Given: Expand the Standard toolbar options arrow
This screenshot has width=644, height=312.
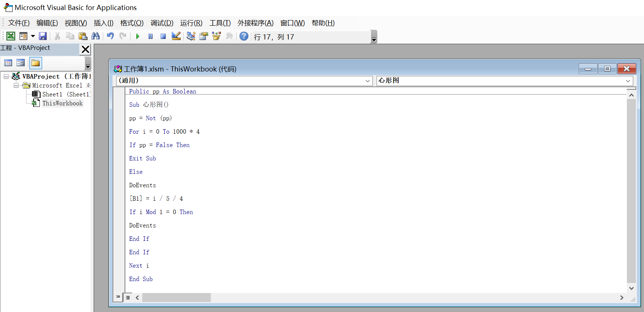Looking at the screenshot, I should 374,37.
